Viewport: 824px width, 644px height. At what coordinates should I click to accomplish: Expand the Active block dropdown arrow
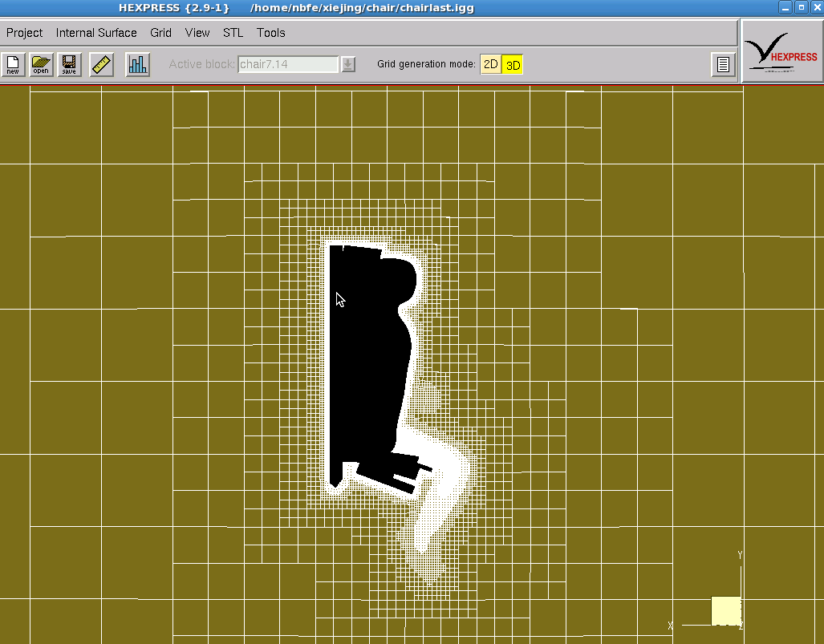point(348,64)
